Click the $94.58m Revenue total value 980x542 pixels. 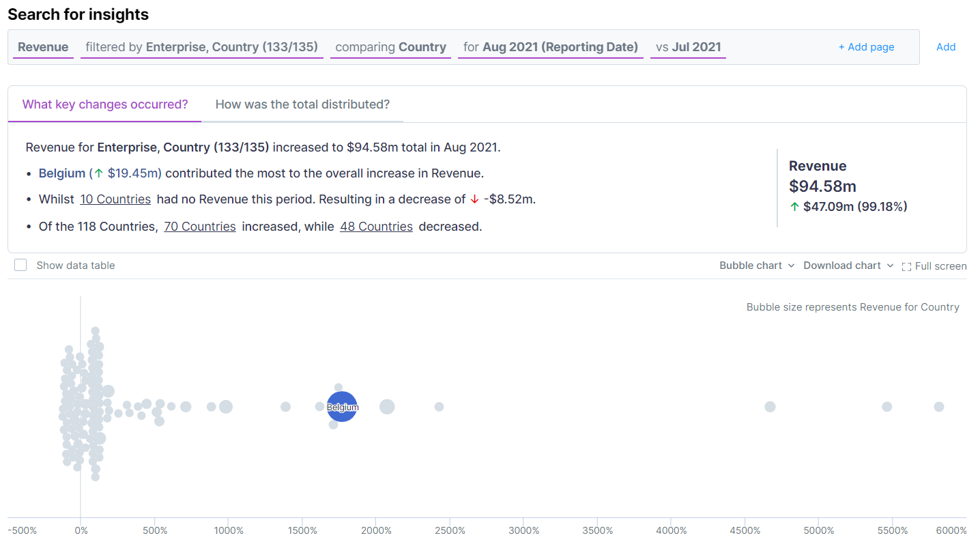pyautogui.click(x=822, y=186)
